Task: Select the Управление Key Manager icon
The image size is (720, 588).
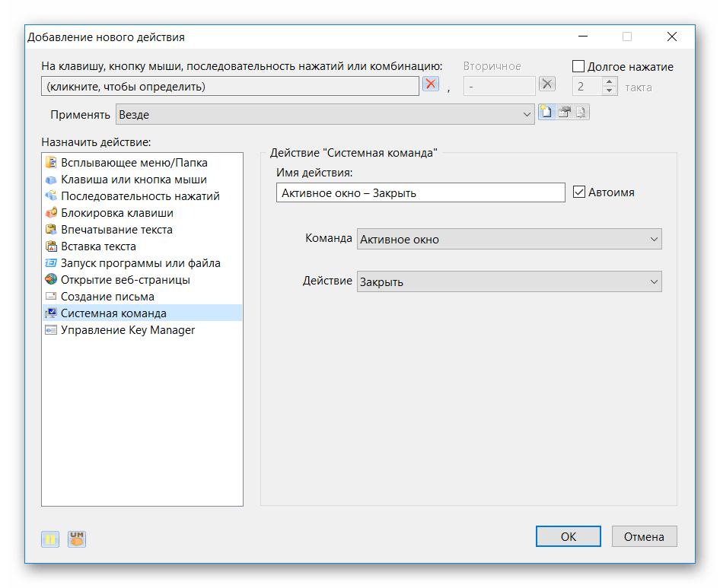Action: (x=51, y=330)
